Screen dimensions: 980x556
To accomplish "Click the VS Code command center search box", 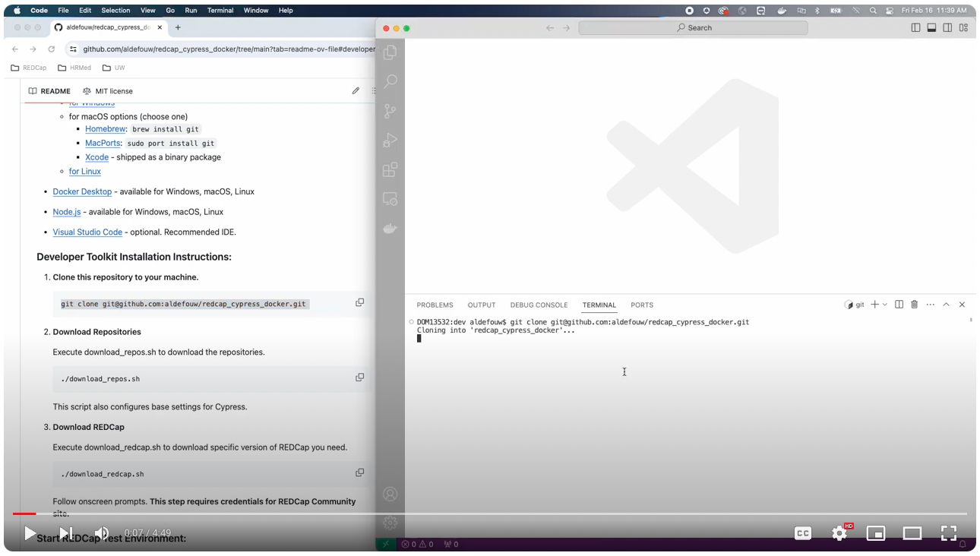I will [x=693, y=27].
